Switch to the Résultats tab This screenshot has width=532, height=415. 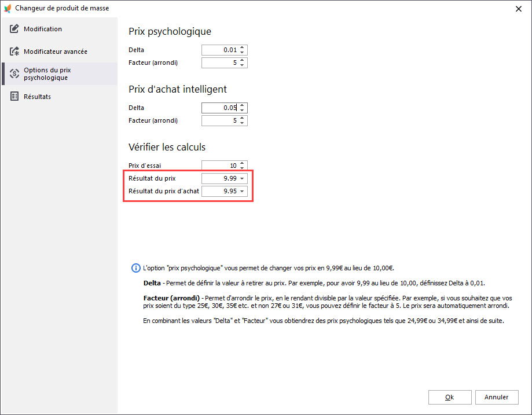tap(60, 96)
